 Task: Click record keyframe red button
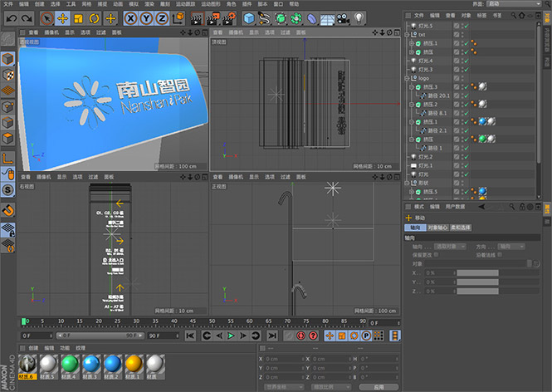301,336
